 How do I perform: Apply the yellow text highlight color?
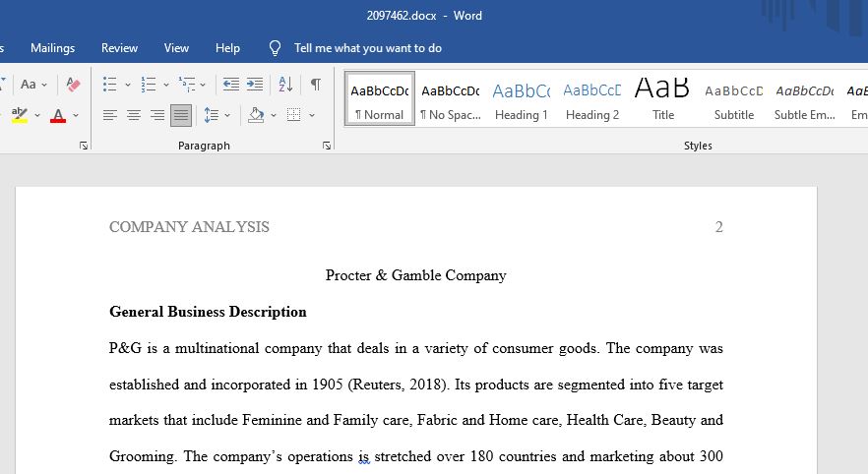click(20, 115)
